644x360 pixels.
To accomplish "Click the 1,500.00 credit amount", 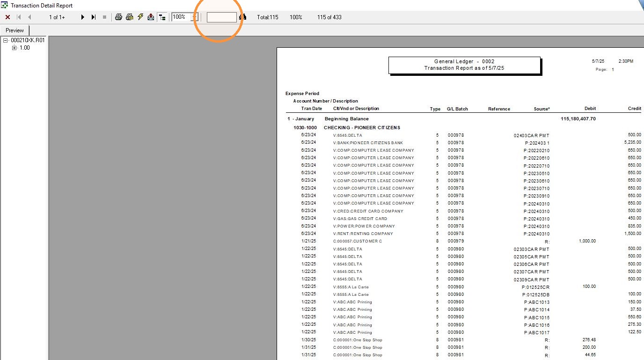I will click(633, 234).
